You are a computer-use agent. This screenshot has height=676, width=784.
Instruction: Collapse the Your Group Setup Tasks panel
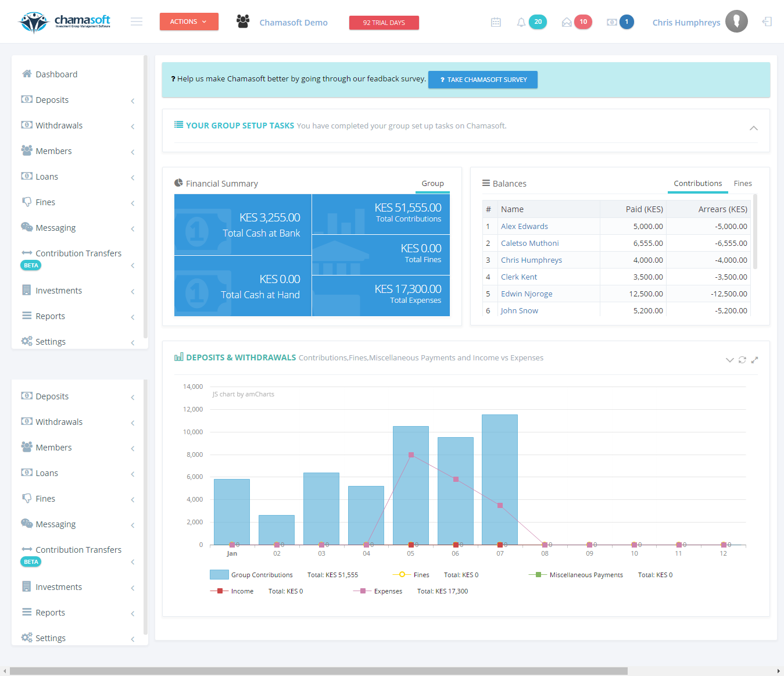(x=754, y=128)
